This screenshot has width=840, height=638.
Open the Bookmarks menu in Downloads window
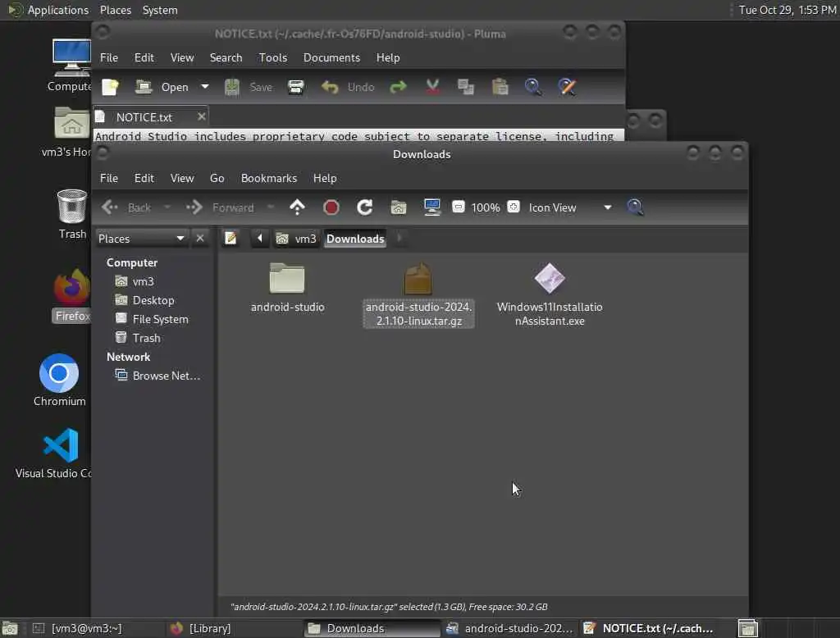pos(268,178)
